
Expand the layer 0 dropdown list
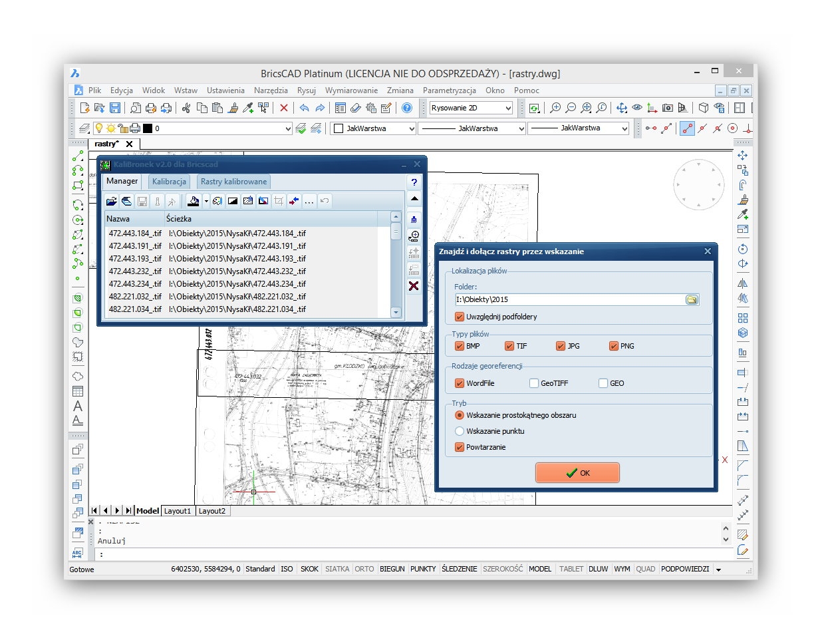(x=287, y=128)
